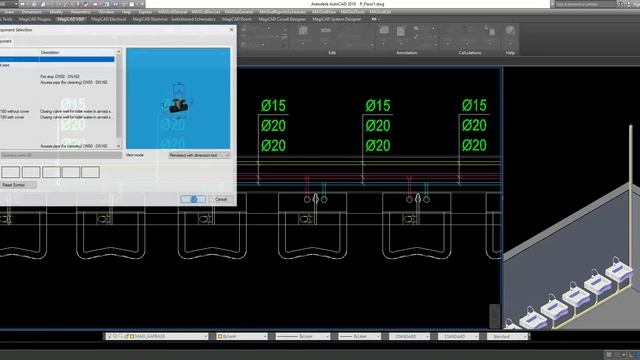Viewport: 640px width, 360px height.
Task: Open the MagiCAD Circuit Designer tab
Action: (282, 19)
